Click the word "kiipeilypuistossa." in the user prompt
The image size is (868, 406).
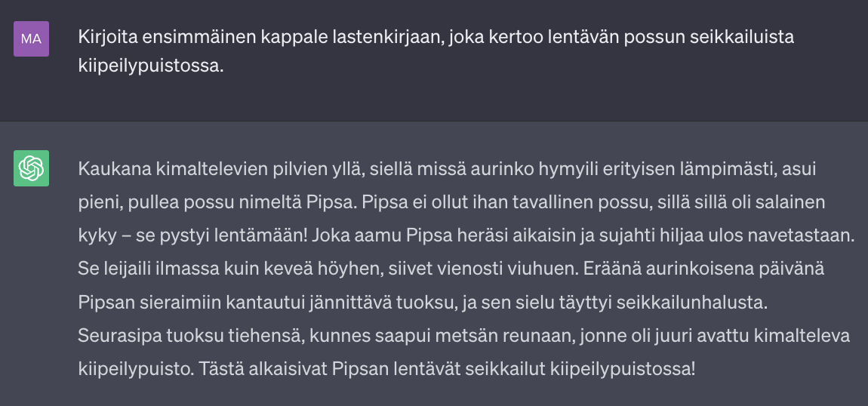coord(151,66)
